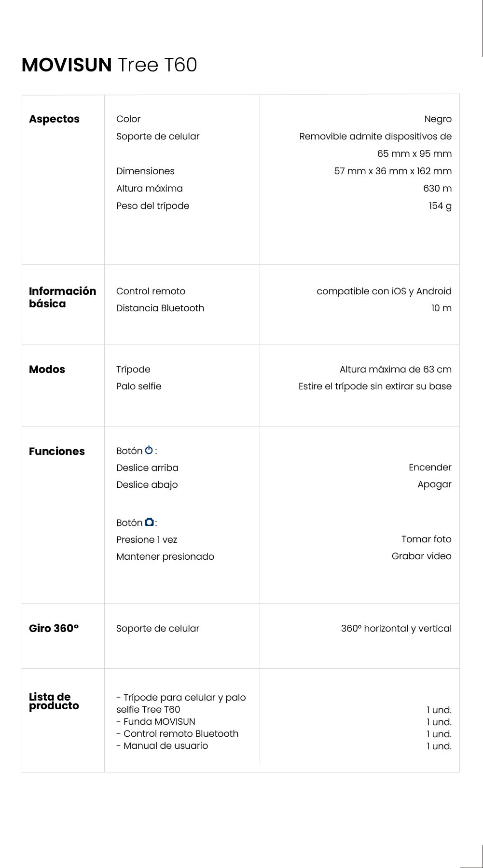The height and width of the screenshot is (868, 483).
Task: Click the power icon next to Botón
Action: (149, 450)
